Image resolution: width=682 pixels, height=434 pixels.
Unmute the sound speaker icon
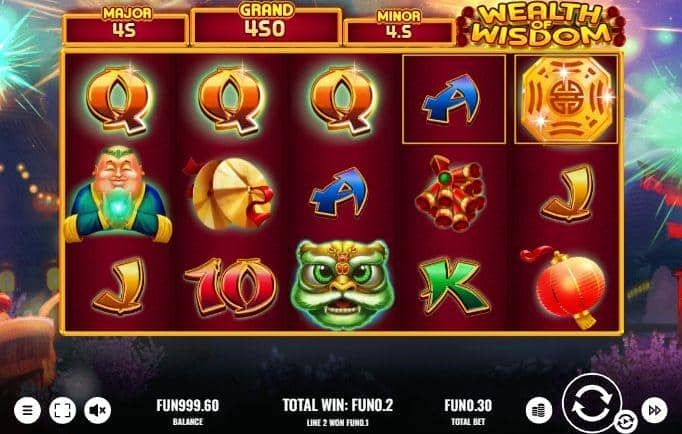click(97, 410)
